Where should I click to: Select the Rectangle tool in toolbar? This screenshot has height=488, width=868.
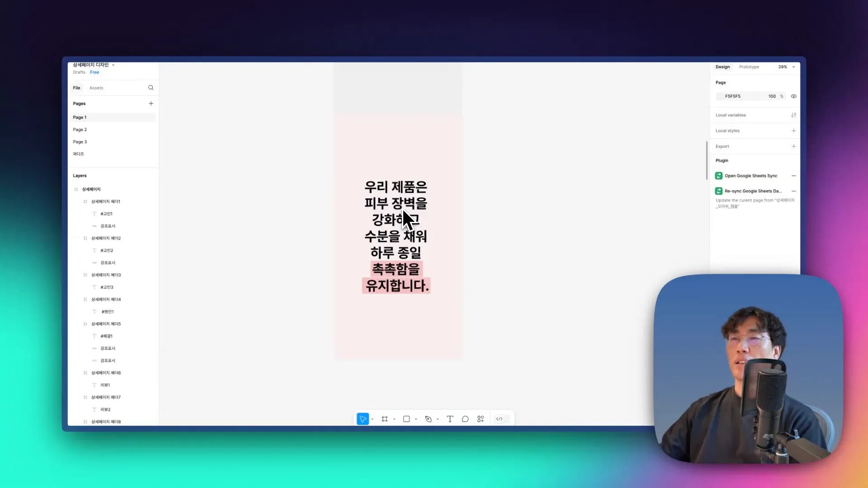[406, 419]
